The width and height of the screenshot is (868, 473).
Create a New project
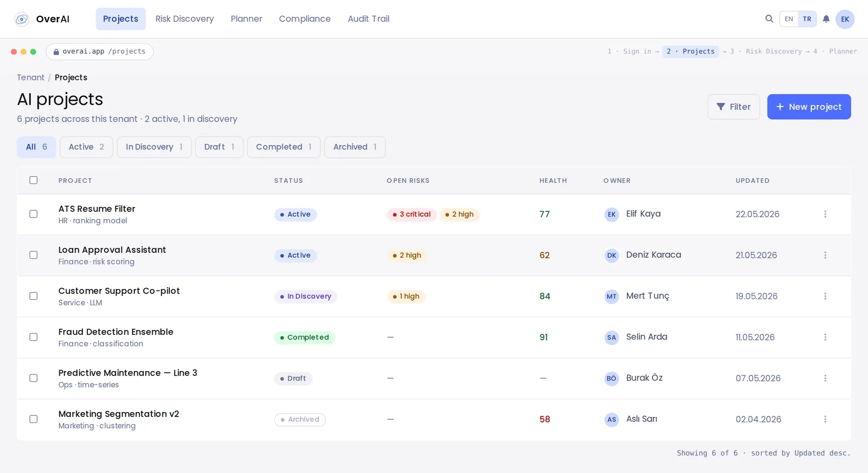[x=809, y=107]
